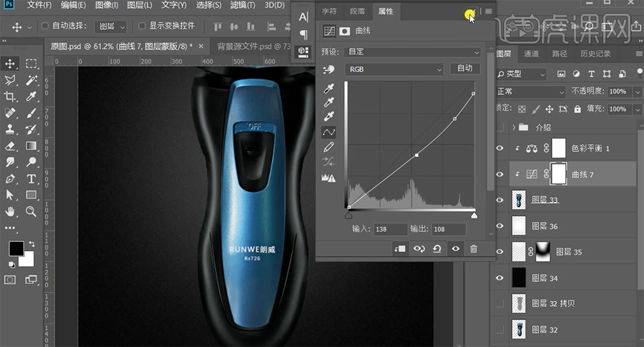
Task: Click the curves black point slider
Action: click(x=348, y=215)
